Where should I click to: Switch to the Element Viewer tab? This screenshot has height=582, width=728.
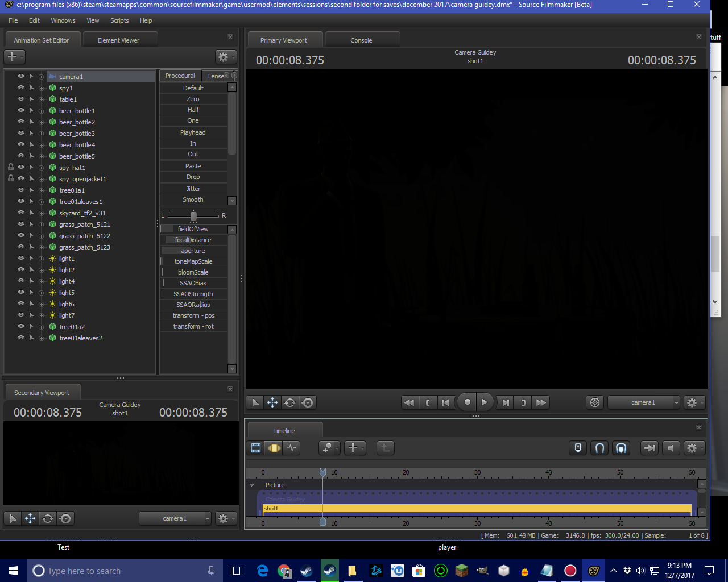118,40
